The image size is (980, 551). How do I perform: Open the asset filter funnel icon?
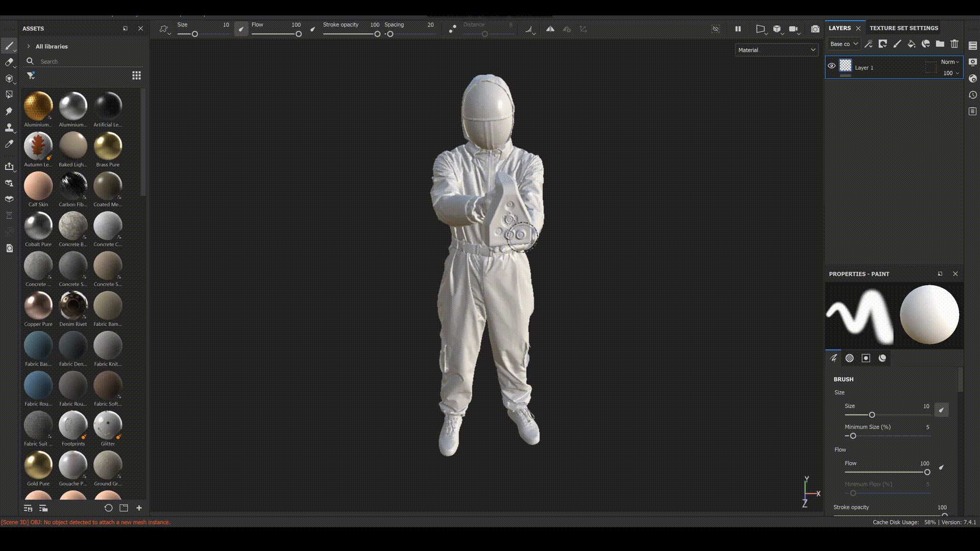pos(31,76)
